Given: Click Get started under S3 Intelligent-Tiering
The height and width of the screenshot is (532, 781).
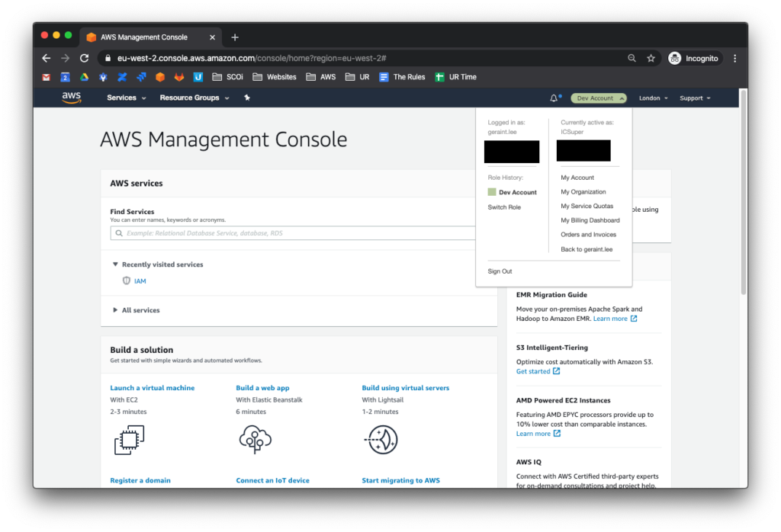Looking at the screenshot, I should [533, 371].
